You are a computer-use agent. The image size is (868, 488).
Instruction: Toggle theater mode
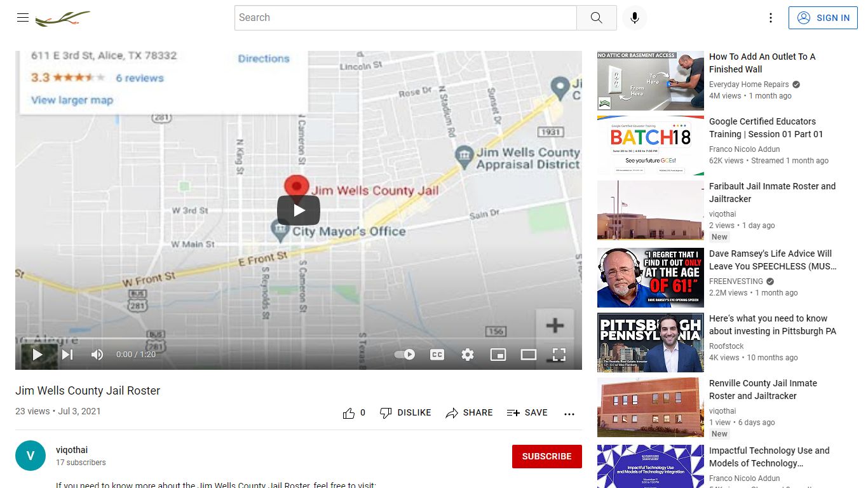click(529, 355)
